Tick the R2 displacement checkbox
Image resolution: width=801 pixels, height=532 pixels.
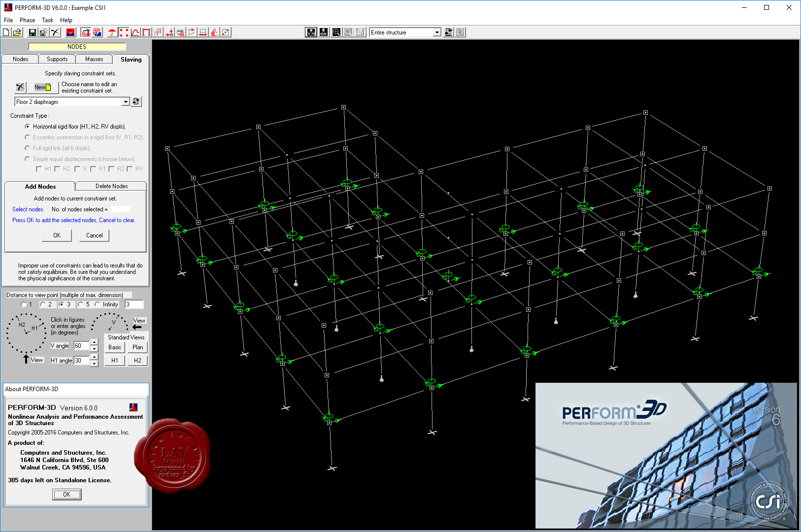[111, 169]
